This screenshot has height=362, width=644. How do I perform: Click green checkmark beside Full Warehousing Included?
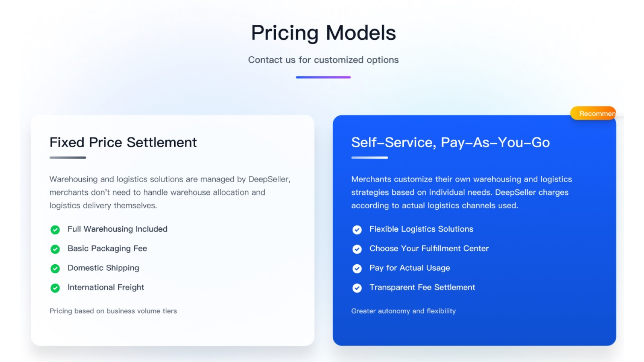[55, 230]
